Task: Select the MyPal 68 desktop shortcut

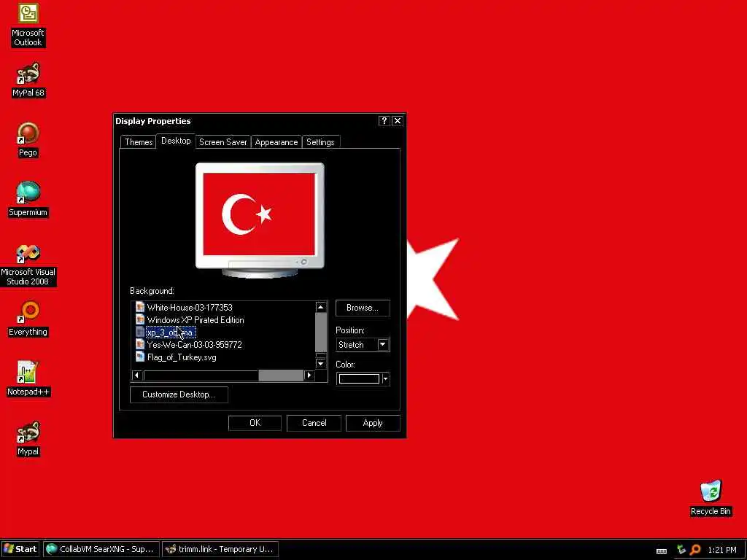Action: pyautogui.click(x=28, y=80)
